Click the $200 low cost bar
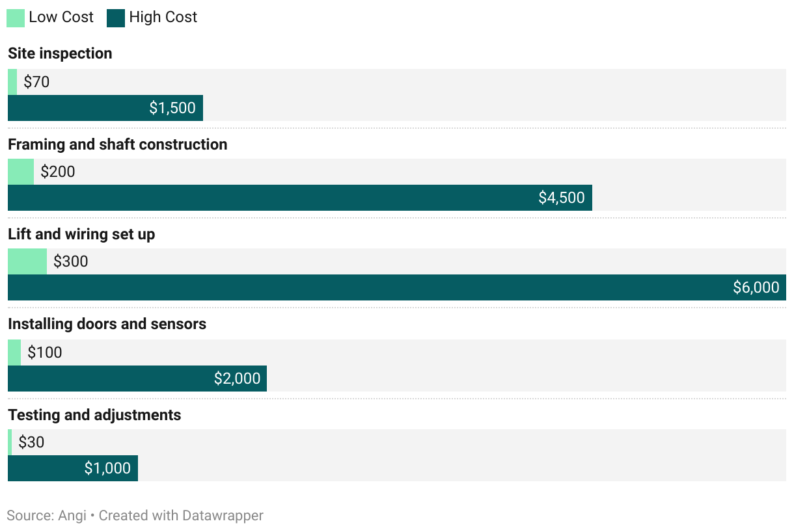794x532 pixels. coord(21,172)
